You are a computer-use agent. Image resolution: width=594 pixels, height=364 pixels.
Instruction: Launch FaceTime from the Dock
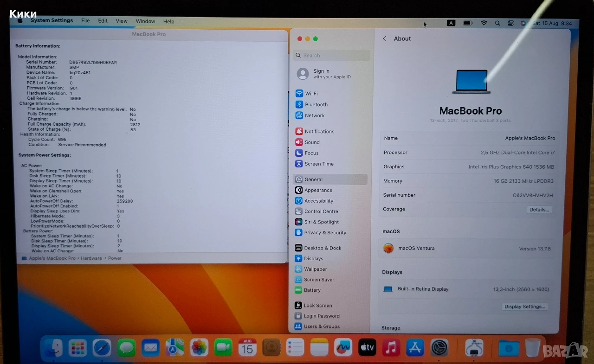click(223, 348)
